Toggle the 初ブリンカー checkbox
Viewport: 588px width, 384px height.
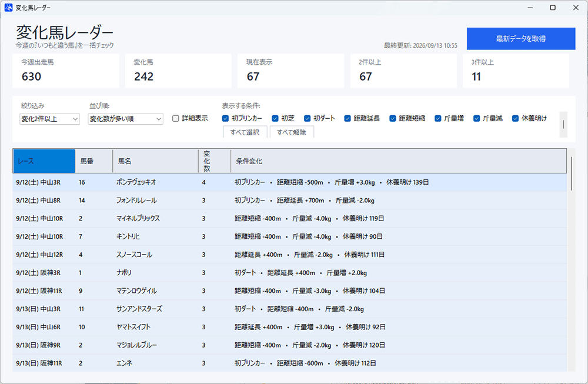(225, 119)
